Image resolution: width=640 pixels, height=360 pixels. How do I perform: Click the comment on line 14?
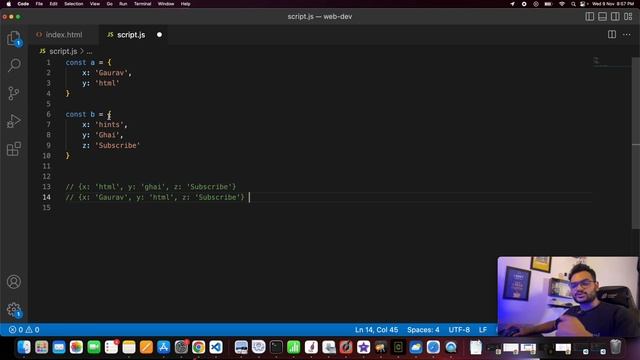click(155, 197)
